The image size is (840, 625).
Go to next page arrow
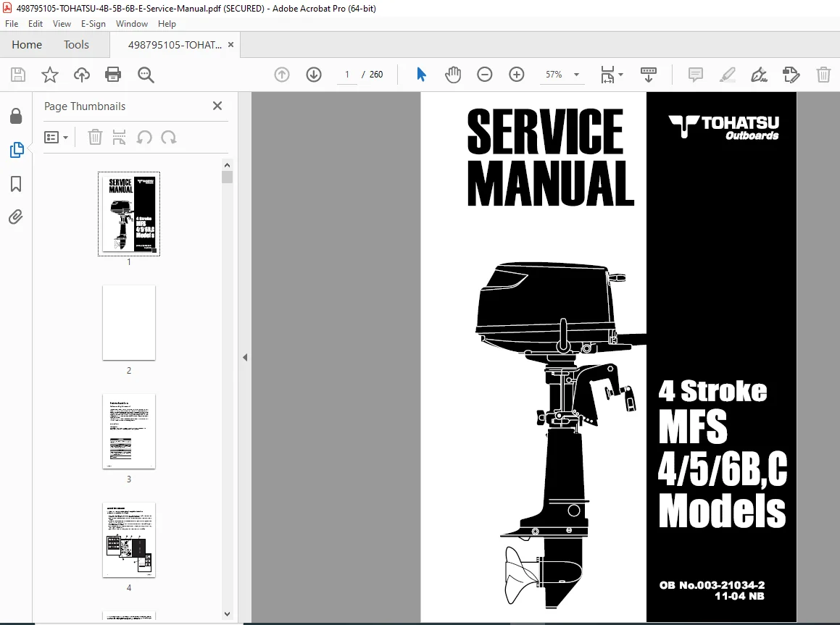point(314,75)
